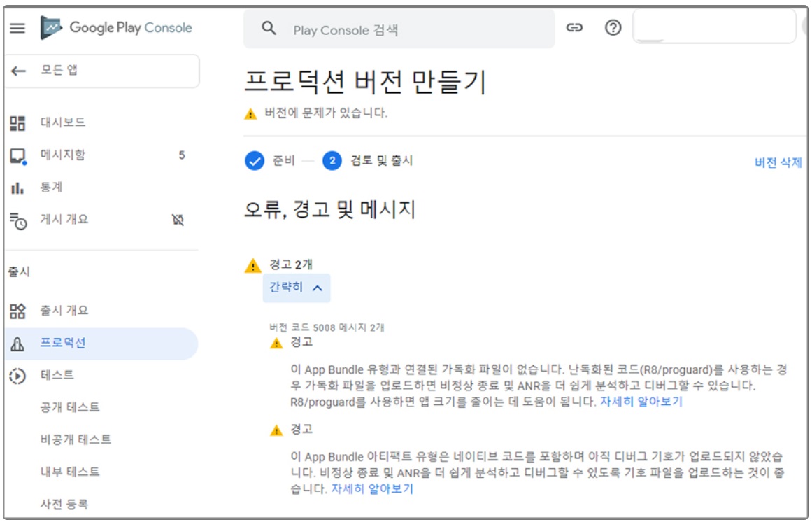Viewport: 812px width, 522px height.
Task: Click 자세히 알아보기 in the second warning
Action: pos(372,489)
